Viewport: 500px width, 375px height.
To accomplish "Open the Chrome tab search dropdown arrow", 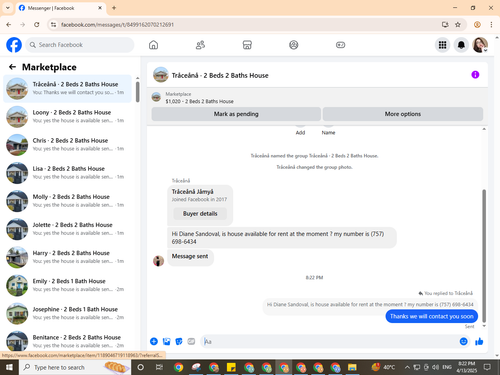I will point(8,8).
